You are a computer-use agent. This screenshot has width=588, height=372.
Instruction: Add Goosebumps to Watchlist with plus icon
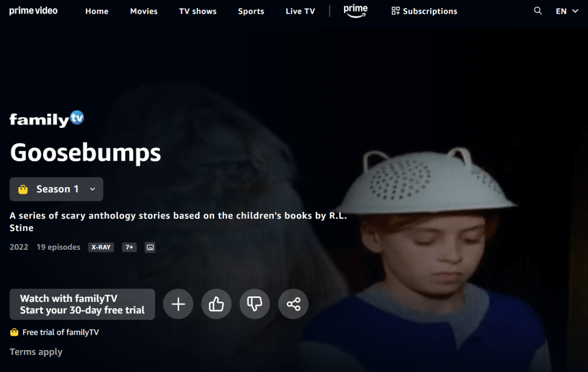click(x=178, y=304)
